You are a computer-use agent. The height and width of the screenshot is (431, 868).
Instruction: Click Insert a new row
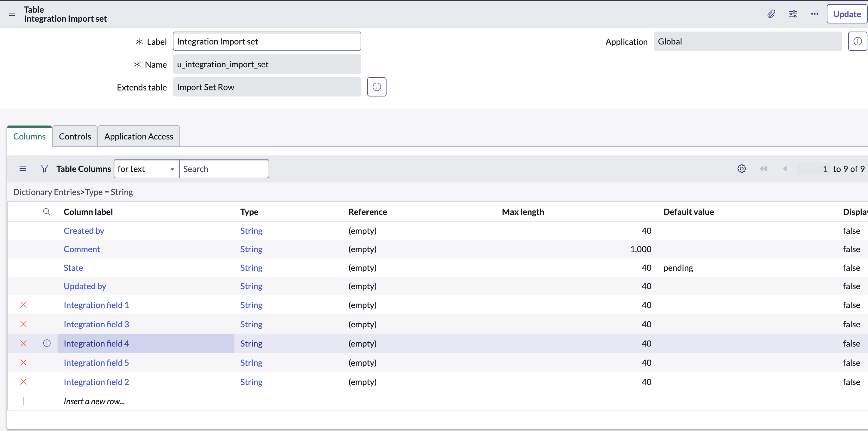coord(94,401)
